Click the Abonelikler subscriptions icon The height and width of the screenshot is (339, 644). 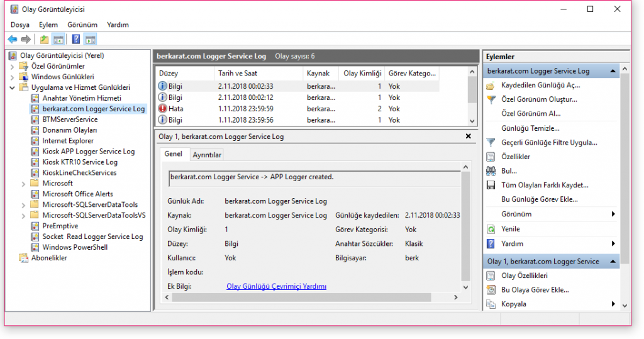pyautogui.click(x=24, y=258)
